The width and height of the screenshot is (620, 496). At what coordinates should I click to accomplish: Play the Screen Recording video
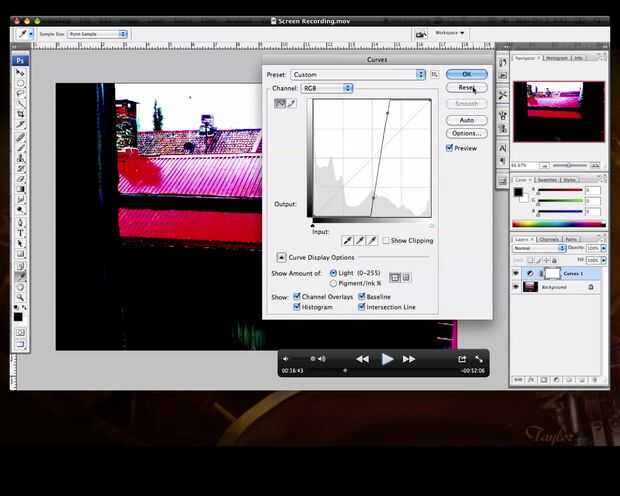tap(387, 359)
